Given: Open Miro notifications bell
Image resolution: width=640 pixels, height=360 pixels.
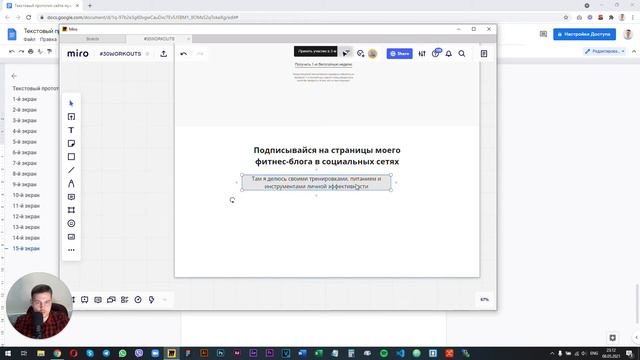Looking at the screenshot, I should coord(449,53).
